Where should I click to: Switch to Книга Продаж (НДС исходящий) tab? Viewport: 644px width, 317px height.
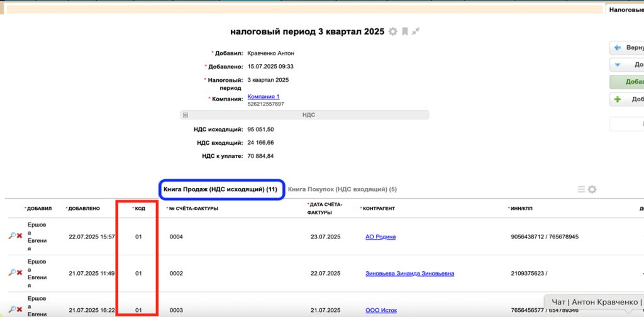[x=220, y=189]
